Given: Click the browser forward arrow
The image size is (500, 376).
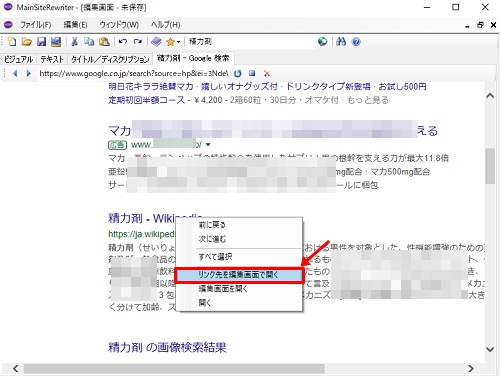Looking at the screenshot, I should tap(28, 73).
